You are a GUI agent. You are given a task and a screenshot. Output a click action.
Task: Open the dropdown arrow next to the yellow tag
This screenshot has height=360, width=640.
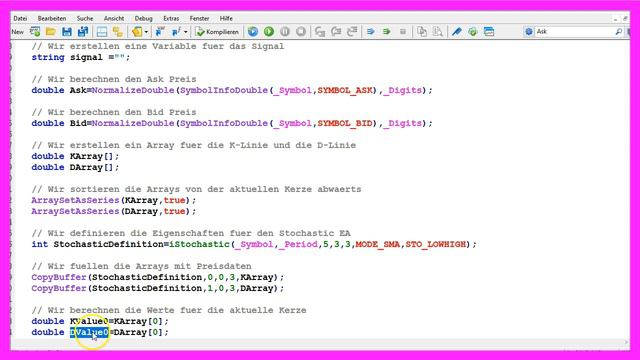click(x=146, y=32)
